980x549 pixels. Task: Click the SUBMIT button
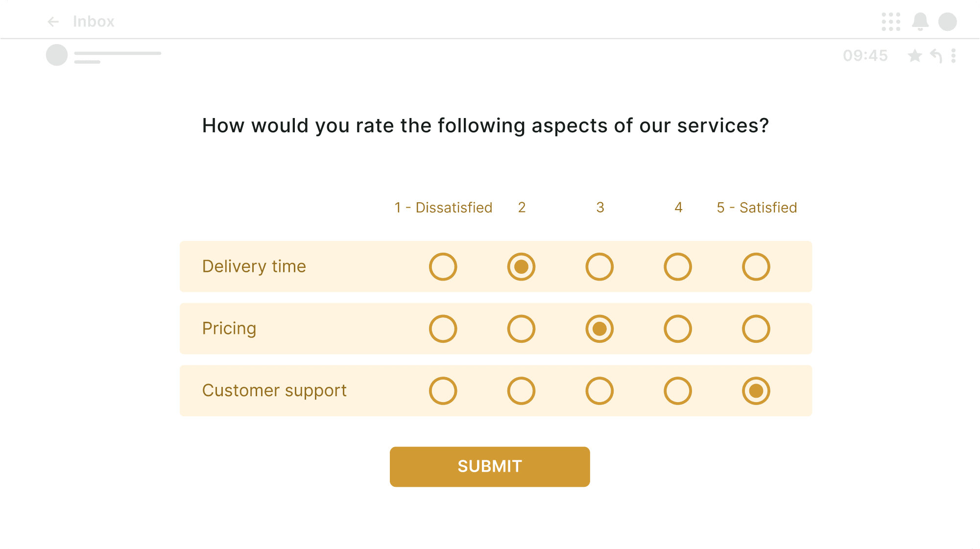point(490,467)
